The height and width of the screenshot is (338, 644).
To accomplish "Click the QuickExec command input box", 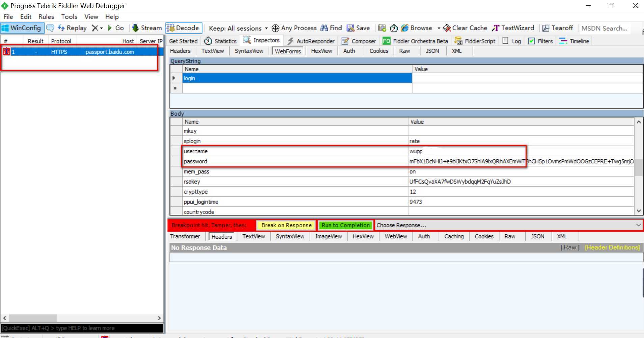I will 82,328.
